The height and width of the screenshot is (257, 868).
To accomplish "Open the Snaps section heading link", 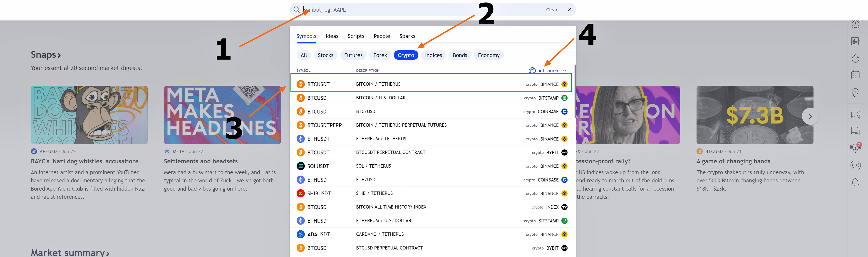I will 46,55.
